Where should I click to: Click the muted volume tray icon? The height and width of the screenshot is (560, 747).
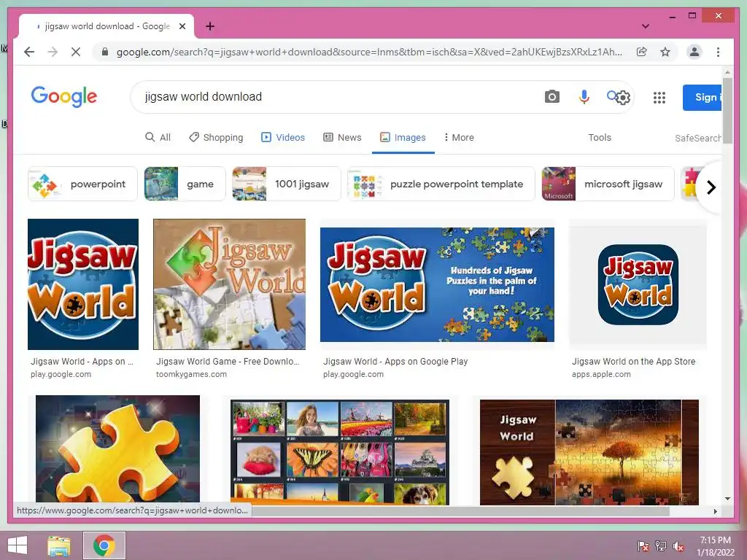pos(678,545)
